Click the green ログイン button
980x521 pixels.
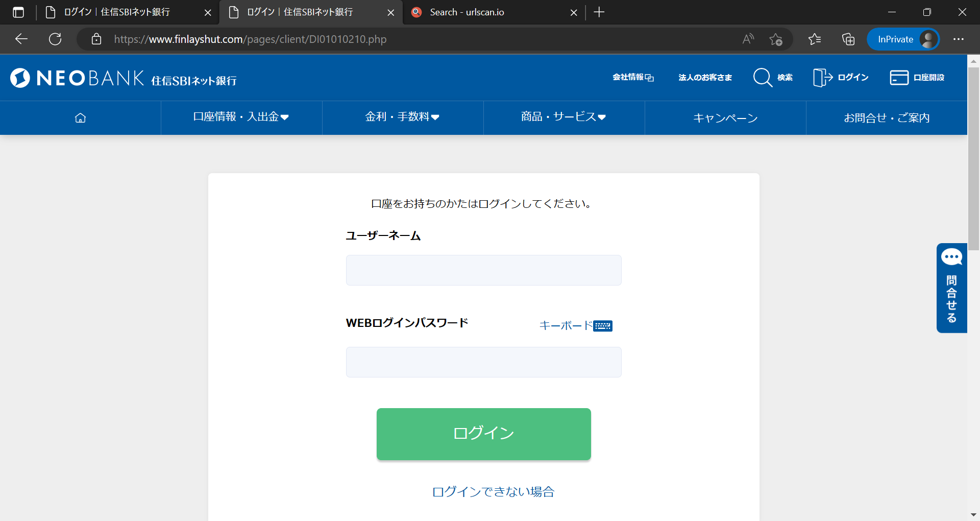483,434
